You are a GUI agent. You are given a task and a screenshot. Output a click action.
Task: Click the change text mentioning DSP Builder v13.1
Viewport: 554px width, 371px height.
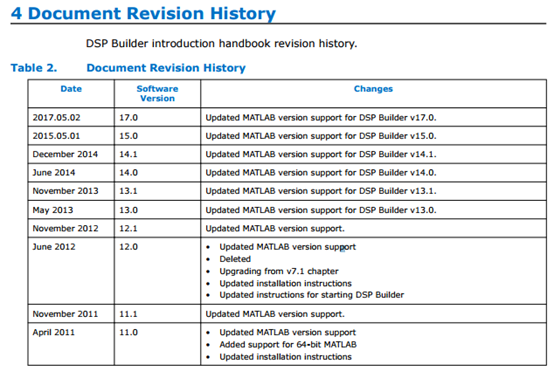[321, 191]
